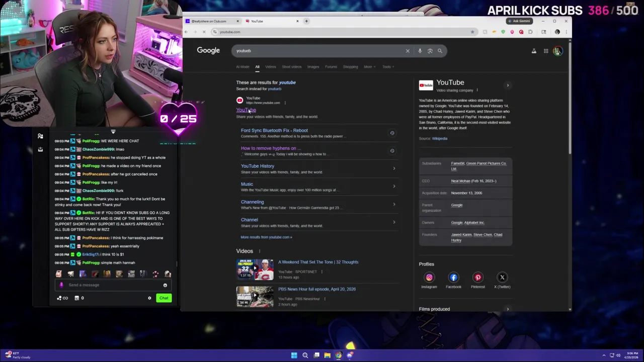Click the Chrome three-dot menu
The height and width of the screenshot is (362, 644).
coord(566,32)
